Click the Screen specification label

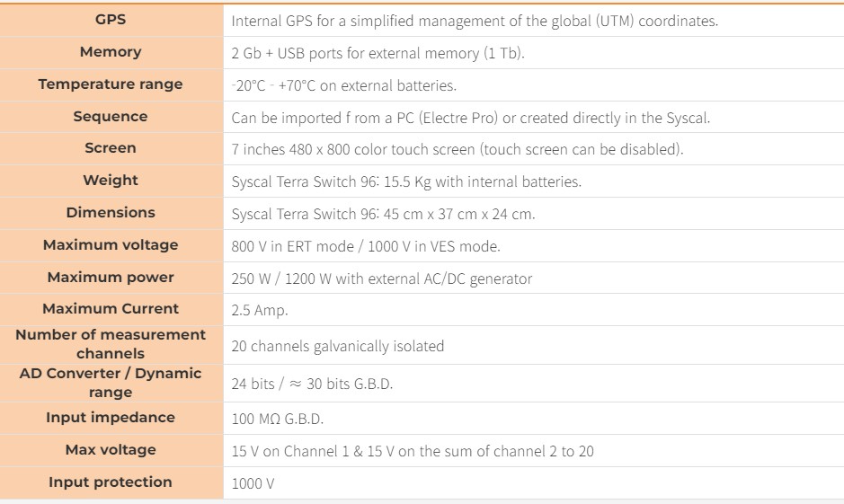click(111, 148)
